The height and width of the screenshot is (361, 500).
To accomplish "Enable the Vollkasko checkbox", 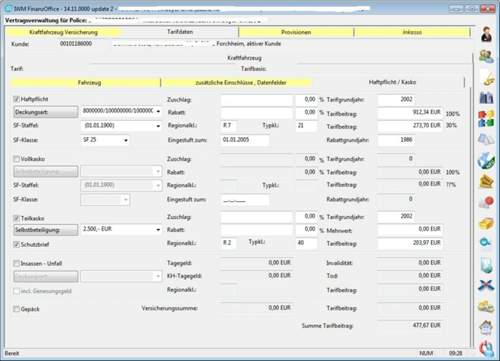I will click(16, 159).
